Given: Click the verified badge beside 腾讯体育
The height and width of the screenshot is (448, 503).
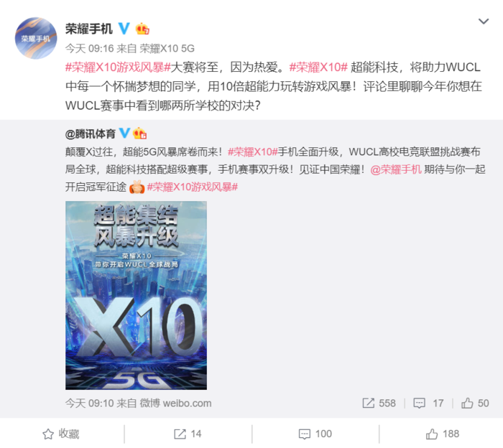Looking at the screenshot, I should tap(124, 133).
